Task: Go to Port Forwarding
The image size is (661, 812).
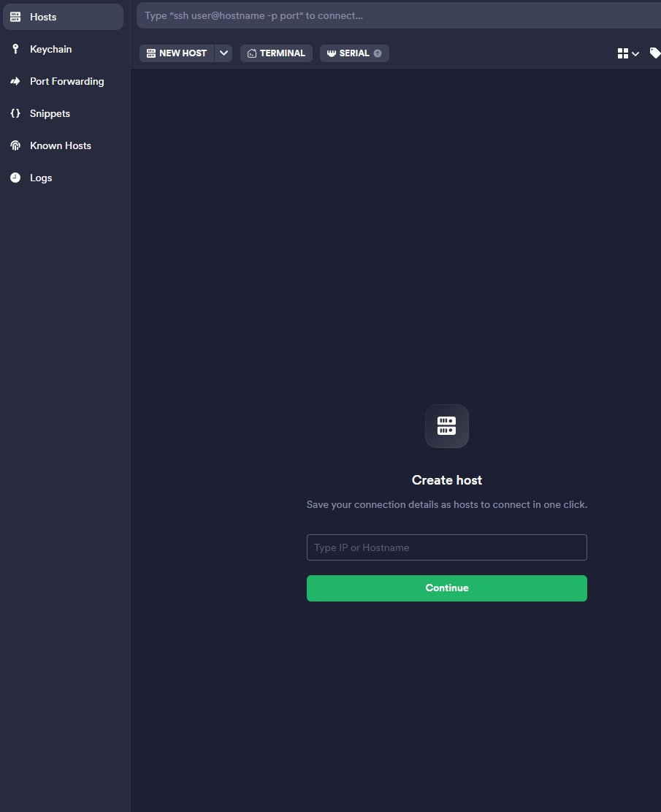Action: 63,81
